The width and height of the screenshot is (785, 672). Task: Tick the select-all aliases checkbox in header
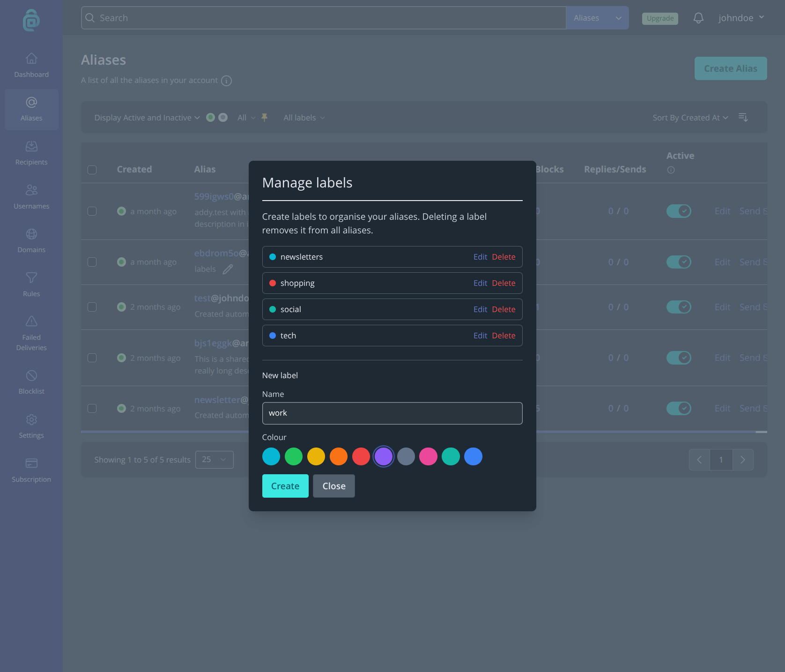coord(92,170)
